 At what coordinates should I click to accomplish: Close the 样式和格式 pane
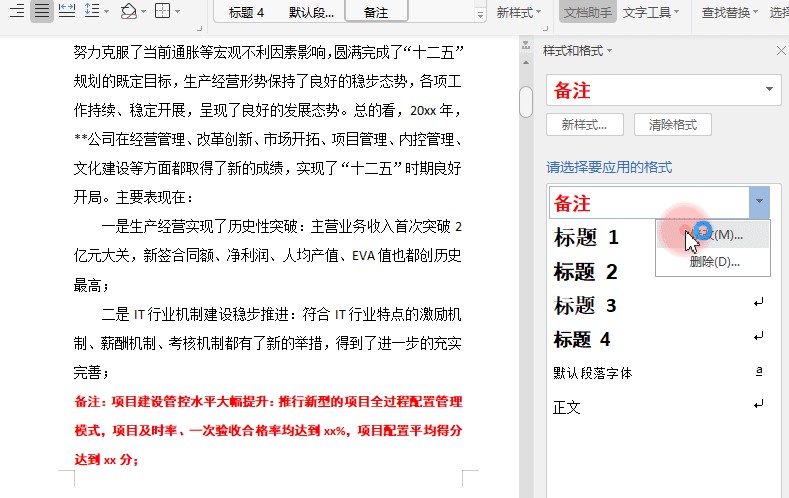pyautogui.click(x=781, y=50)
